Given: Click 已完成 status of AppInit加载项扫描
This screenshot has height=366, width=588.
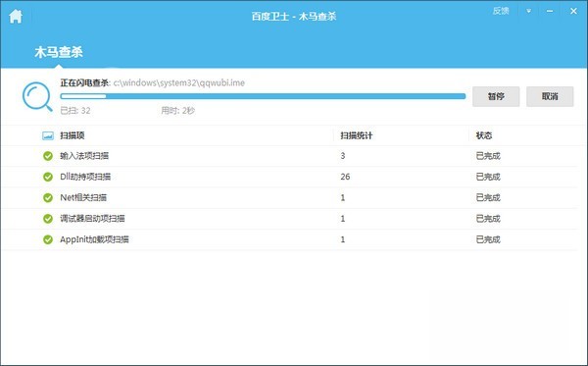Looking at the screenshot, I should point(488,239).
